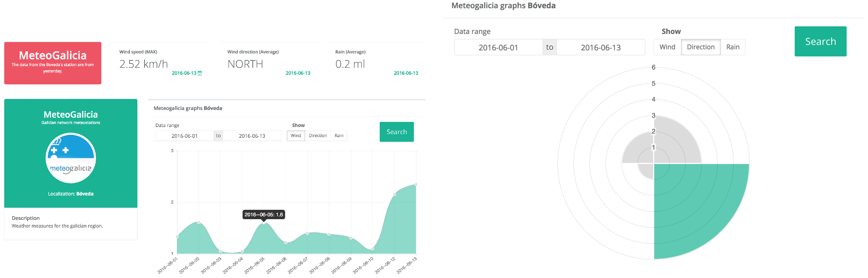
Task: Click the 2016-06-13 date under Rain average
Action: pos(406,73)
